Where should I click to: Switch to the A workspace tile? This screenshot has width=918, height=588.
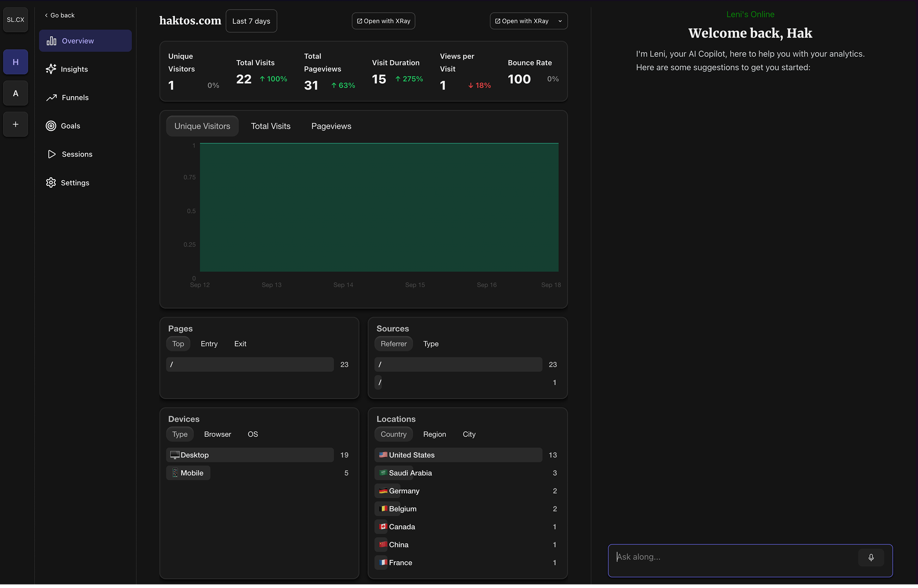click(16, 93)
